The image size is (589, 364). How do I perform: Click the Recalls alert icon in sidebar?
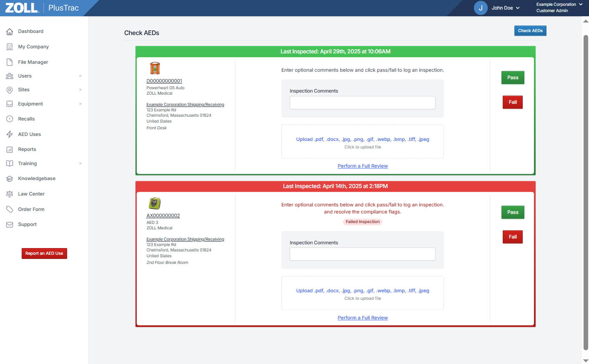10,119
